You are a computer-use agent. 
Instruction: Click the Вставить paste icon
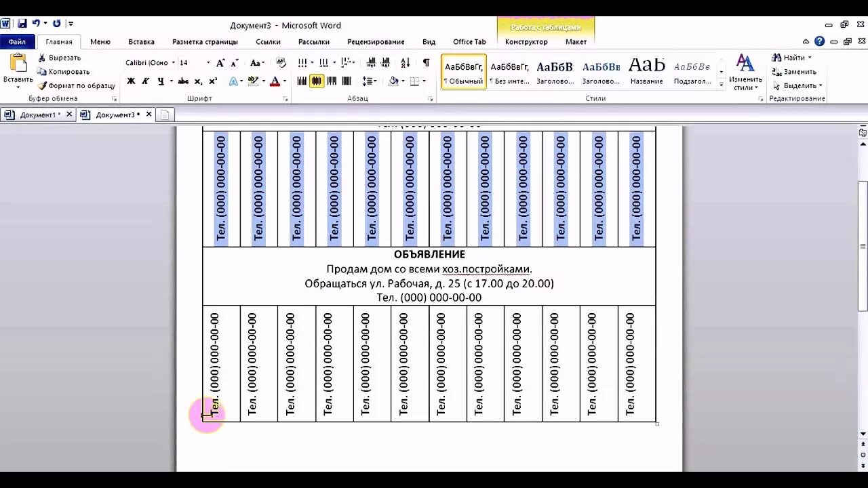coord(18,63)
